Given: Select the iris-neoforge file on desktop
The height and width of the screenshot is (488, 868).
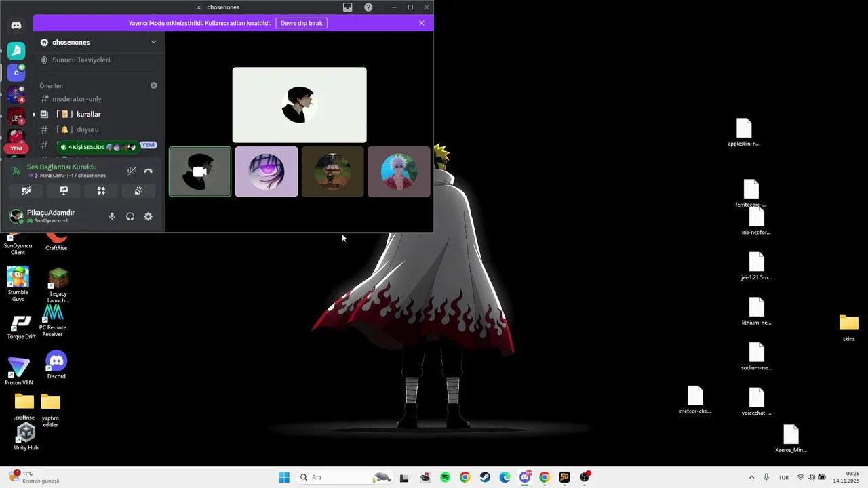Looking at the screenshot, I should tap(756, 221).
